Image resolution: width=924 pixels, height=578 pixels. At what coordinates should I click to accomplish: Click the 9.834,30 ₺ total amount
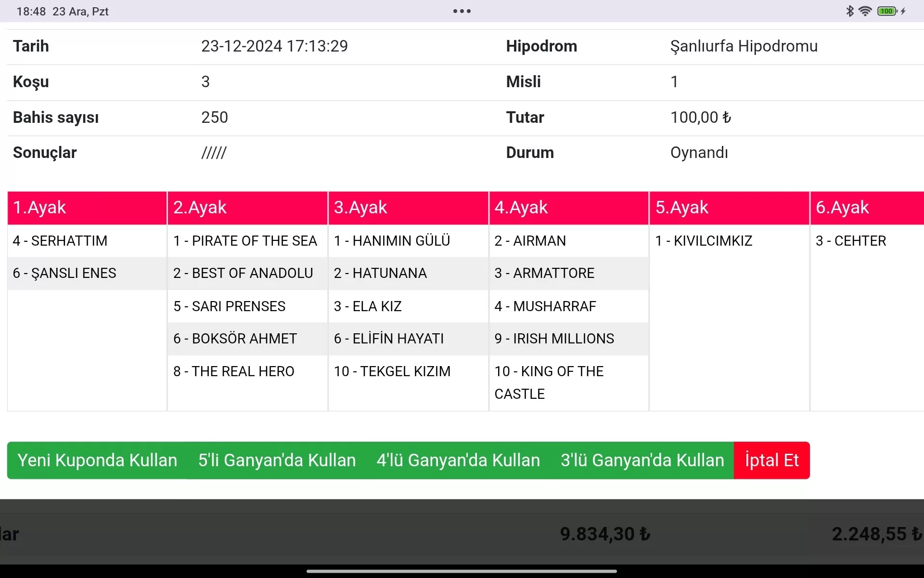point(605,534)
